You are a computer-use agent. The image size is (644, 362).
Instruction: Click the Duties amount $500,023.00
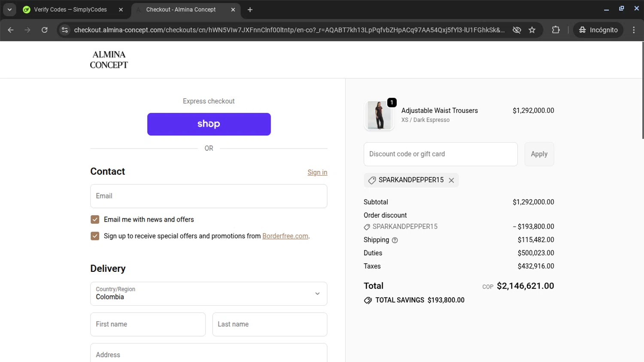coord(536,253)
